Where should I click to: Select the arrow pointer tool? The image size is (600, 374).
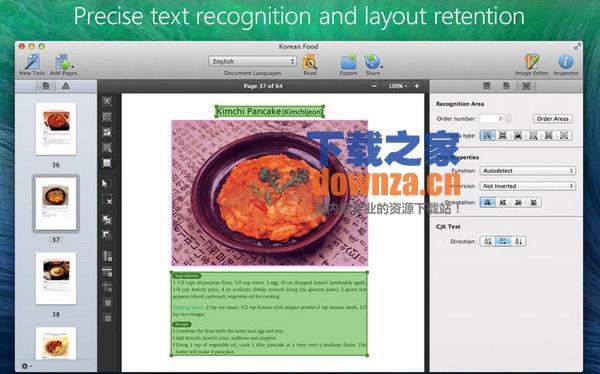[x=105, y=184]
